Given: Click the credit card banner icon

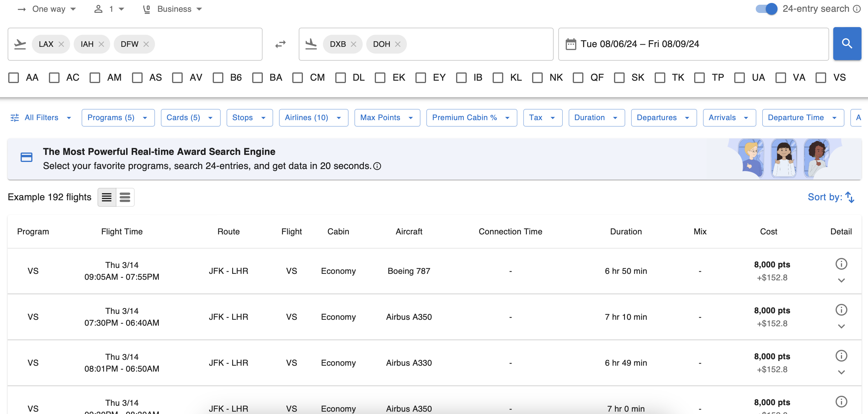Looking at the screenshot, I should [26, 157].
